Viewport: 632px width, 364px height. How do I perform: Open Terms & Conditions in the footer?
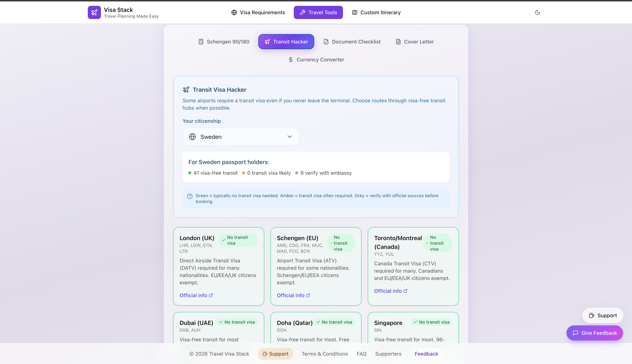click(325, 354)
